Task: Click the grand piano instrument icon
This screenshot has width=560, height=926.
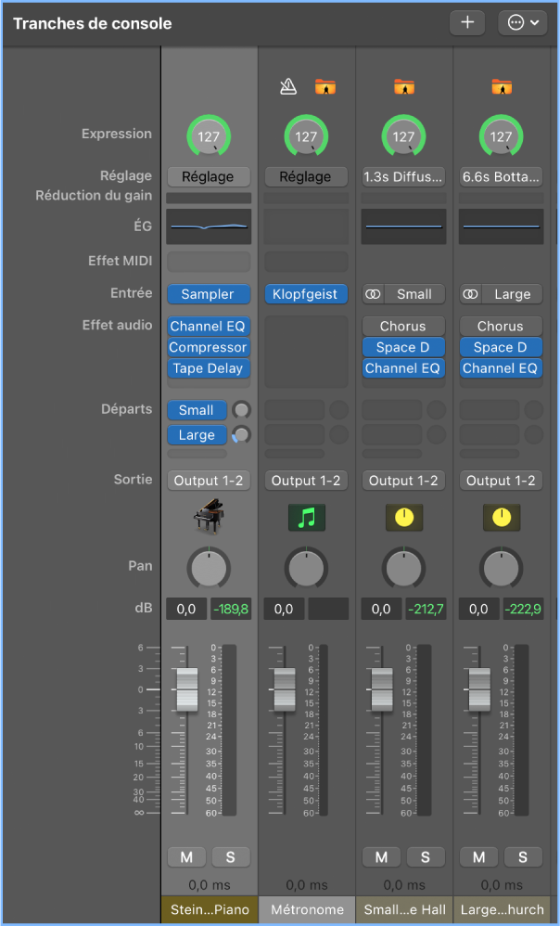Action: point(209,517)
